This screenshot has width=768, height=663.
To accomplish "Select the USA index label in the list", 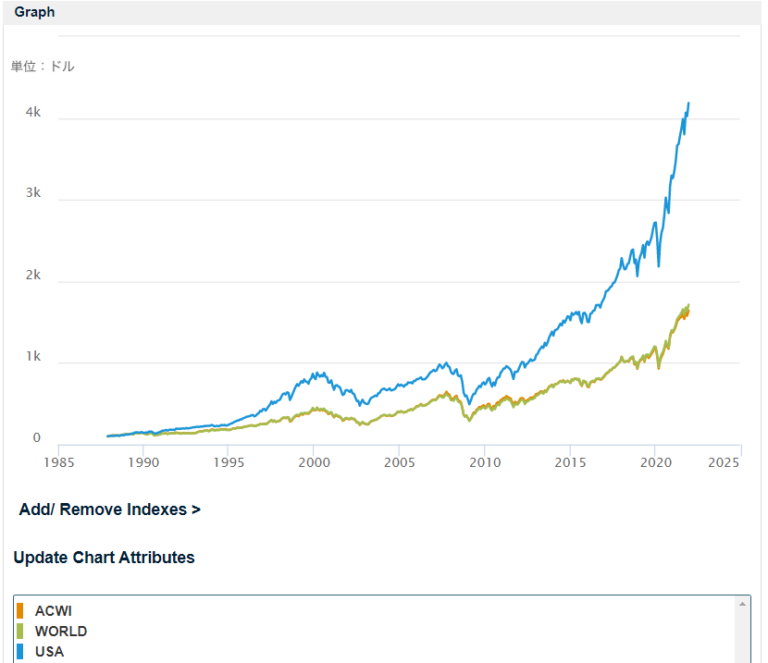I will click(49, 651).
